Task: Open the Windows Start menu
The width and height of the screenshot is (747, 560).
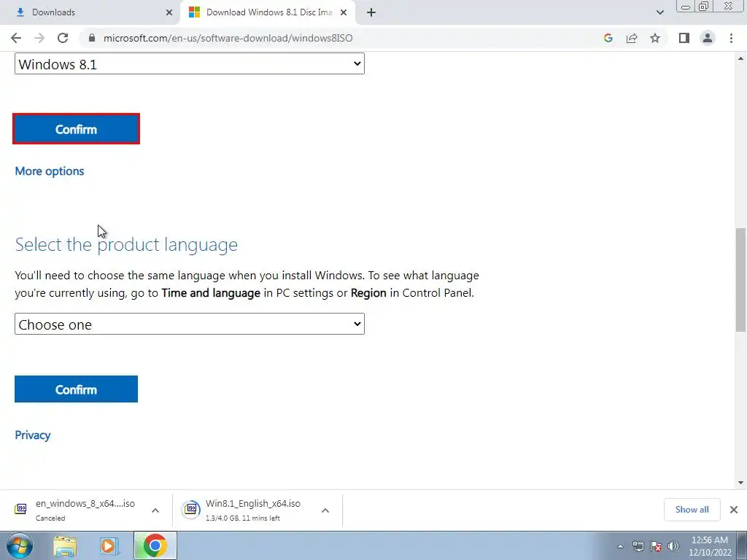Action: (20, 545)
